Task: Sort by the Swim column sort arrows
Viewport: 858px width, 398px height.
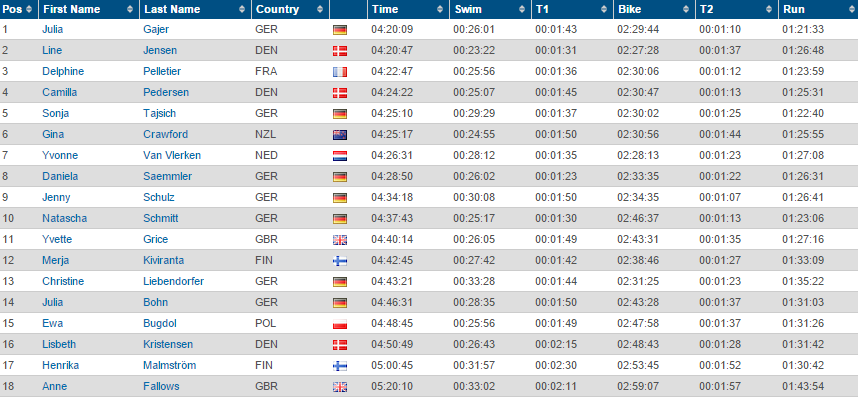Action: click(x=523, y=9)
